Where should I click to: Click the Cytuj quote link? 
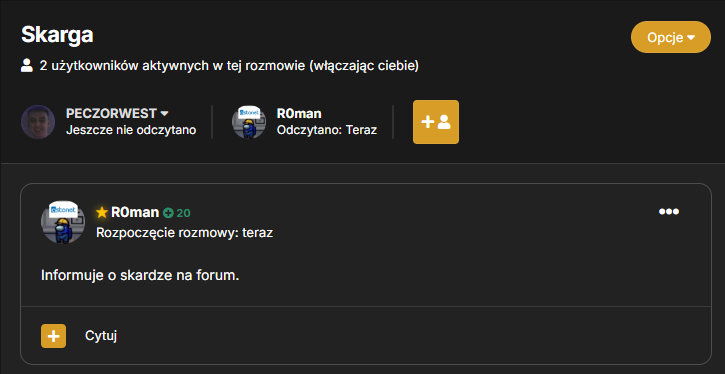tap(101, 336)
